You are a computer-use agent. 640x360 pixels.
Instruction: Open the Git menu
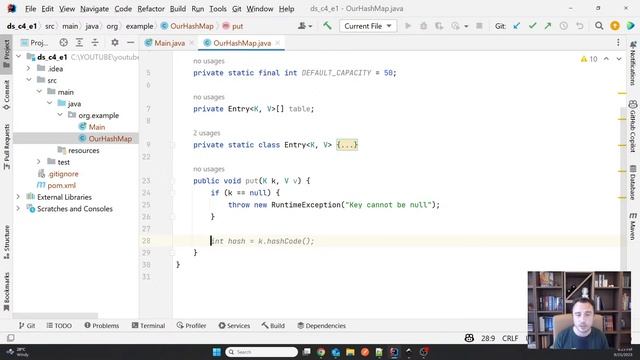(237, 9)
